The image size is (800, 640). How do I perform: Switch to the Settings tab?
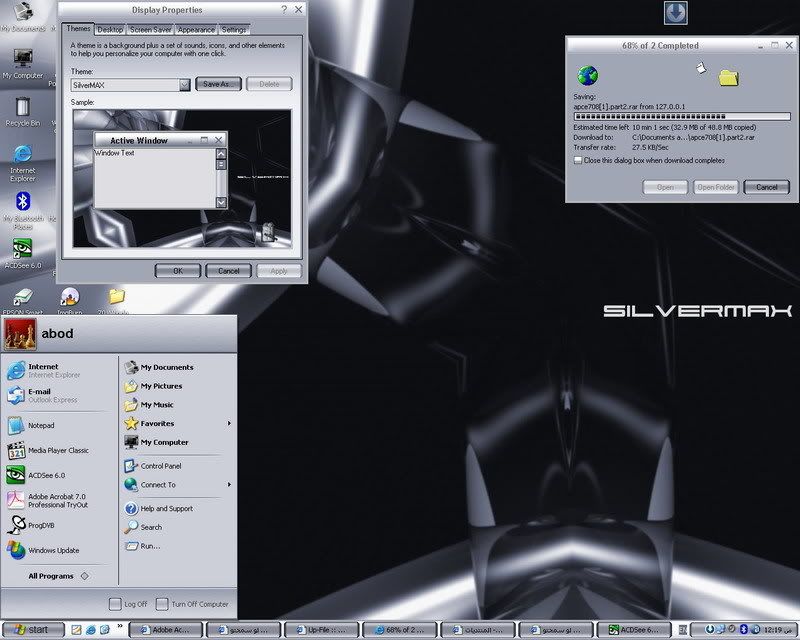pos(234,30)
